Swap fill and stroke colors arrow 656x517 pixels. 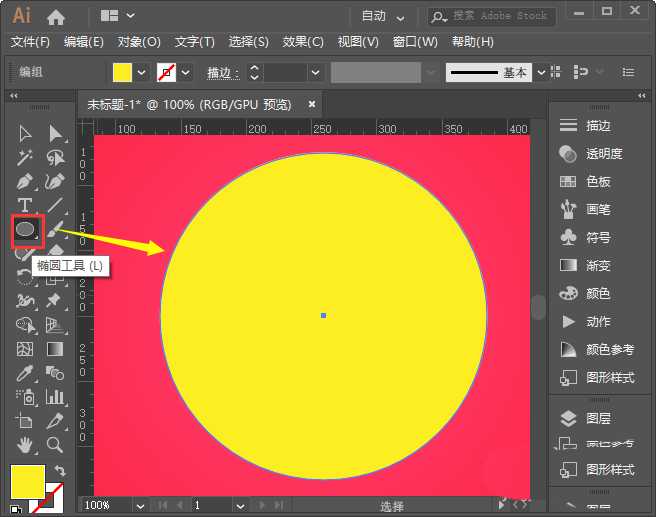tap(59, 471)
